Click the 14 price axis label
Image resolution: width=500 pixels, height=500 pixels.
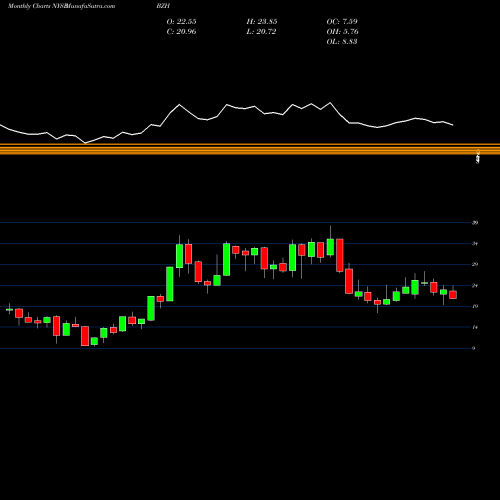coord(475,327)
